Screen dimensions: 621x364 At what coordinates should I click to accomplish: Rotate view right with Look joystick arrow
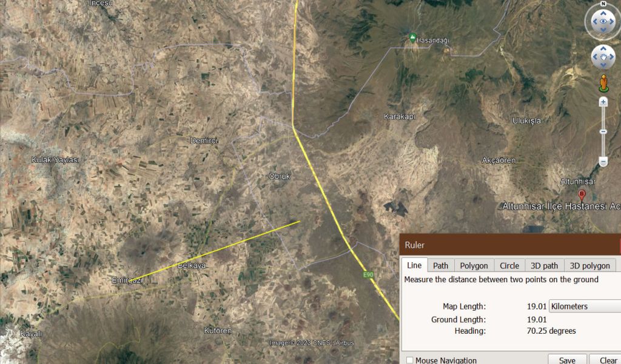click(x=612, y=22)
